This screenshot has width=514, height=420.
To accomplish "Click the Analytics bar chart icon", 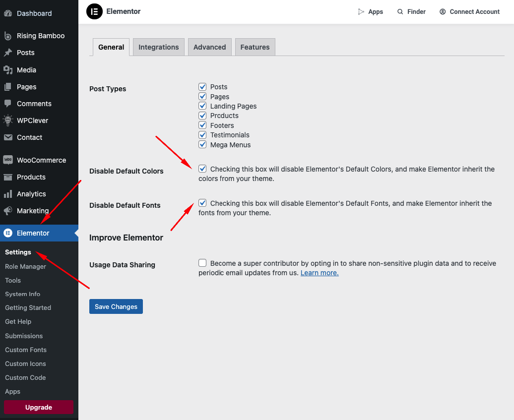I will pyautogui.click(x=8, y=194).
